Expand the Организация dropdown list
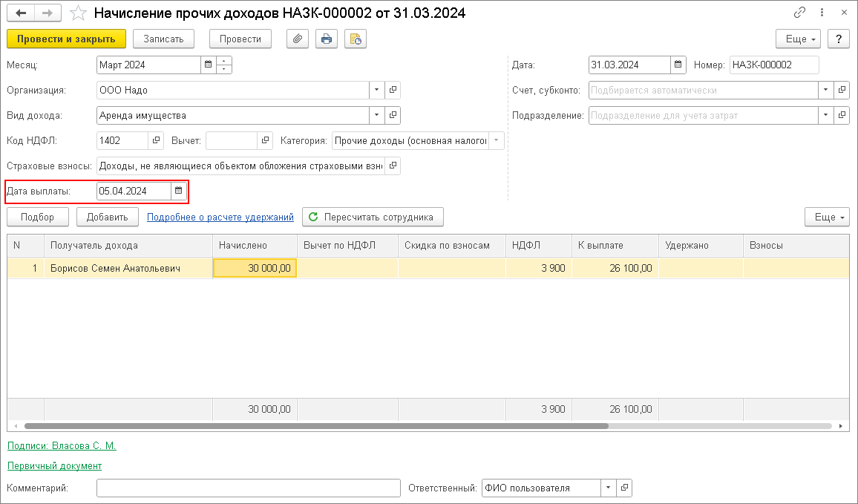 tap(376, 90)
